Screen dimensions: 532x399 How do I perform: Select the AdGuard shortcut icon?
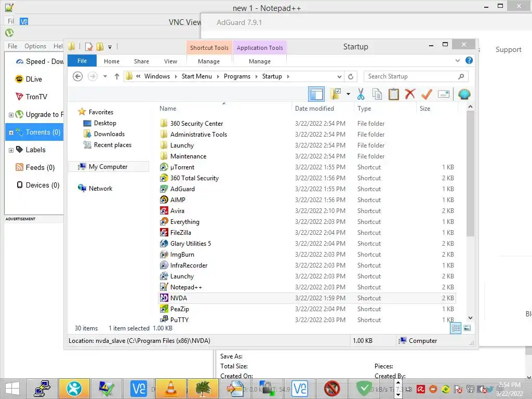coord(164,189)
